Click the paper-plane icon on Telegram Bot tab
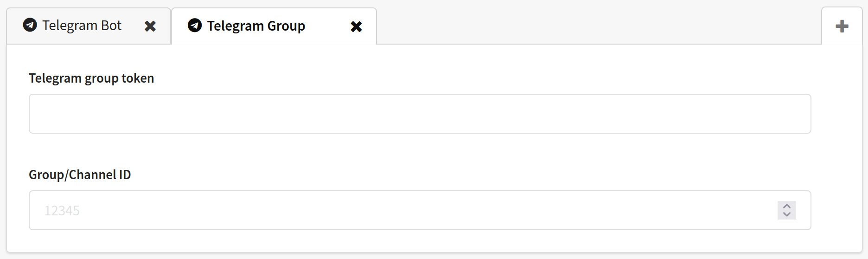 30,25
